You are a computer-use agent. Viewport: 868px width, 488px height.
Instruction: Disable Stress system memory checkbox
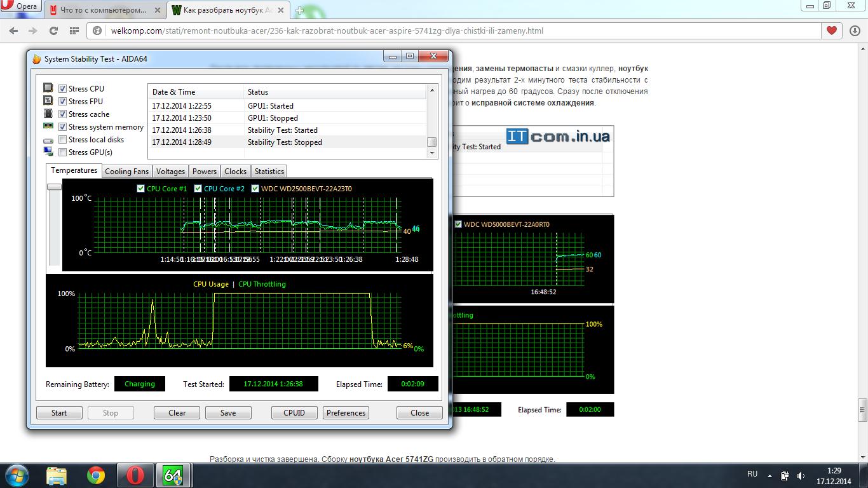tap(63, 127)
